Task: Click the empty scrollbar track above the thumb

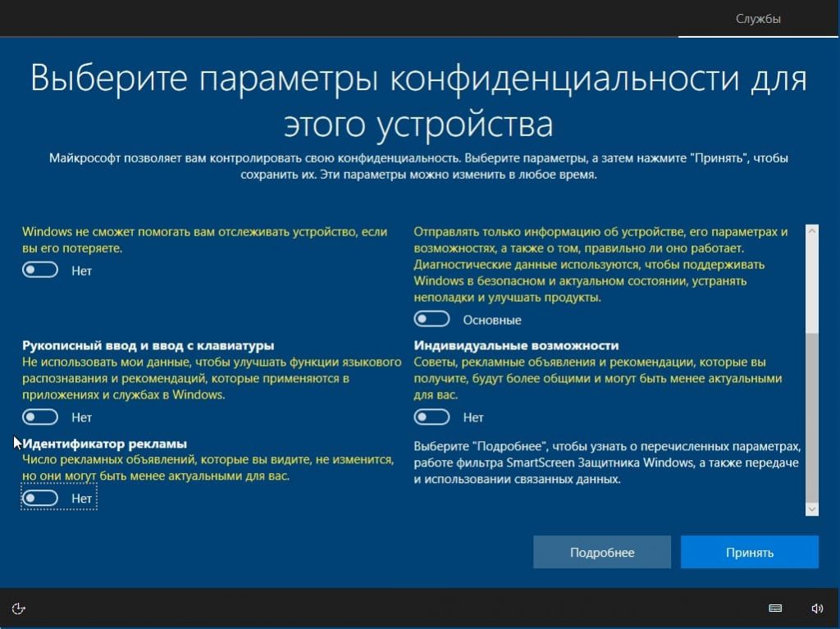Action: coord(812,283)
